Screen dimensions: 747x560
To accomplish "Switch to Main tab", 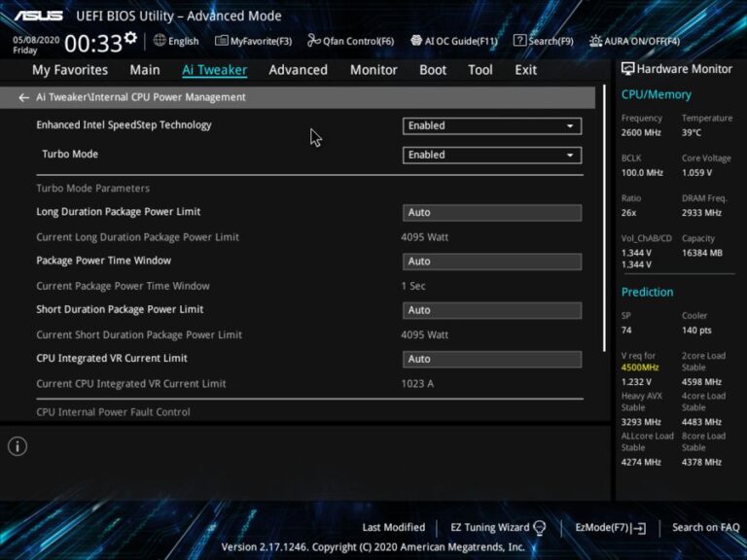I will (x=145, y=70).
